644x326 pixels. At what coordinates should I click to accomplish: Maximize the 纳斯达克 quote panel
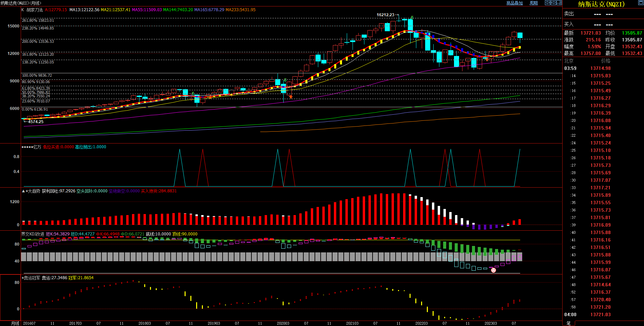pyautogui.click(x=641, y=3)
